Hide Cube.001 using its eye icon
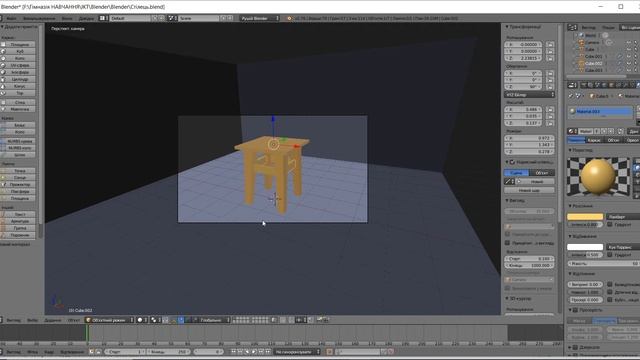This screenshot has height=360, width=640. tap(629, 56)
